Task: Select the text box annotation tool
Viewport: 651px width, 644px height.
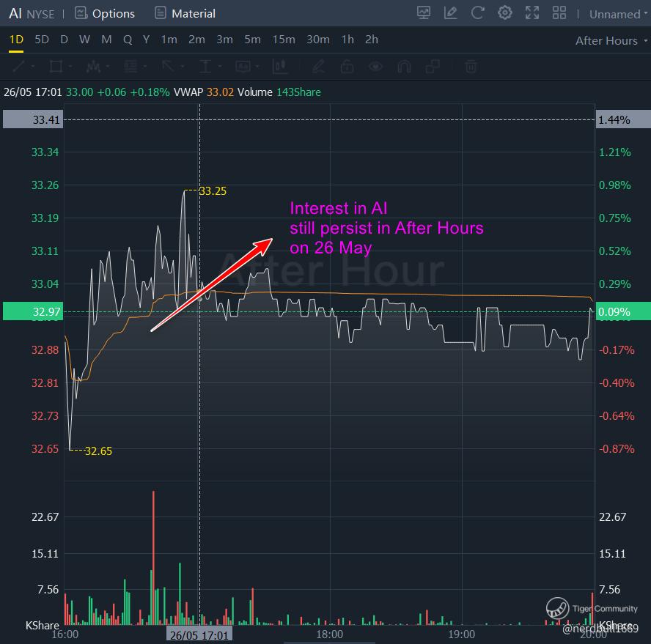Action: (243, 66)
